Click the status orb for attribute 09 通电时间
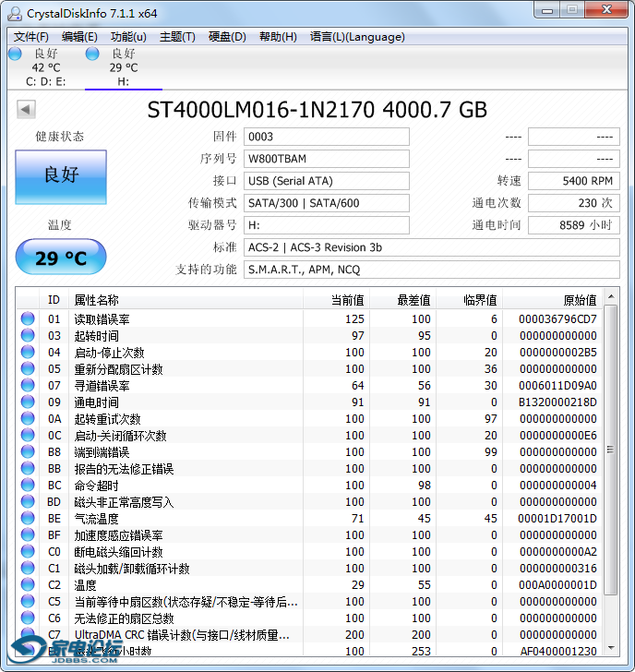The height and width of the screenshot is (672, 635). tap(28, 402)
